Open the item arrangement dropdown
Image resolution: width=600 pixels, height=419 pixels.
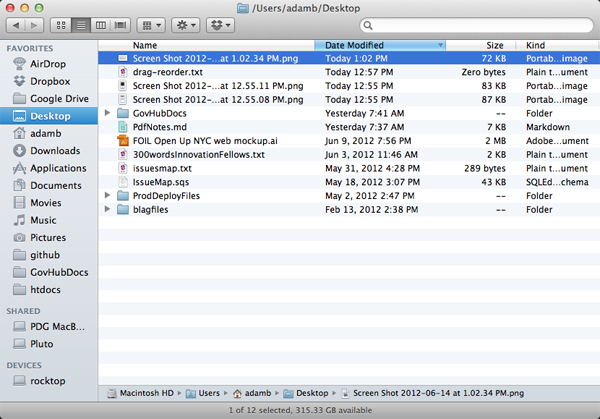pos(151,25)
